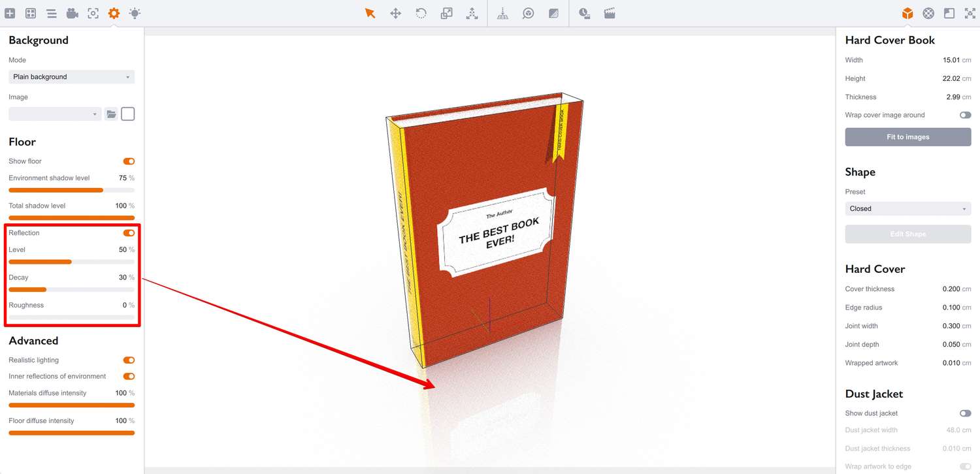Browse for background image with folder button
This screenshot has height=474, width=980.
pyautogui.click(x=111, y=114)
